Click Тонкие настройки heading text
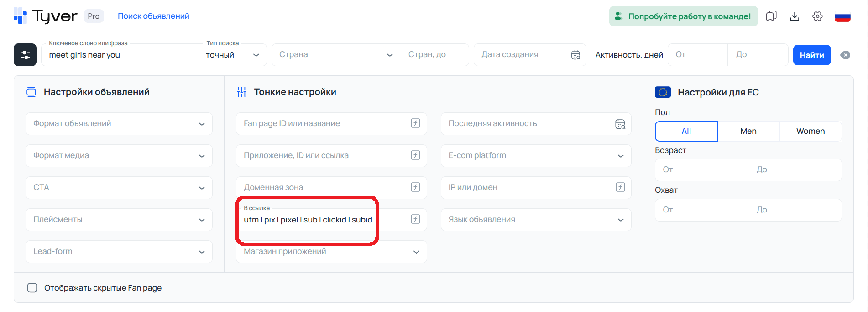This screenshot has width=868, height=312. coord(295,92)
